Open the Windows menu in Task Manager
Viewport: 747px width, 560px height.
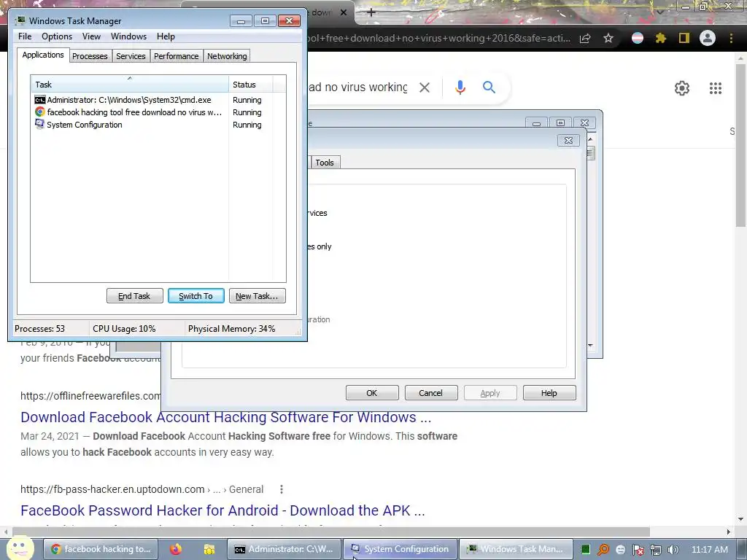pos(128,36)
